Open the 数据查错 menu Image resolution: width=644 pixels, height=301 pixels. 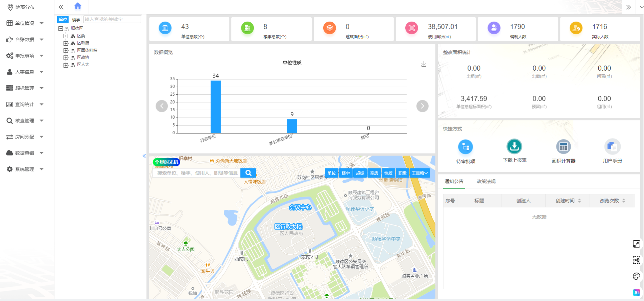click(25, 153)
